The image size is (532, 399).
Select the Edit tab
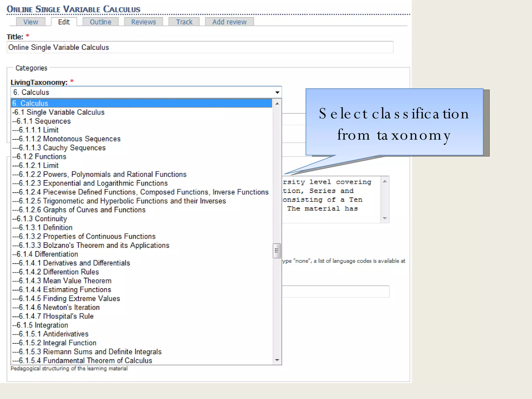[x=64, y=22]
